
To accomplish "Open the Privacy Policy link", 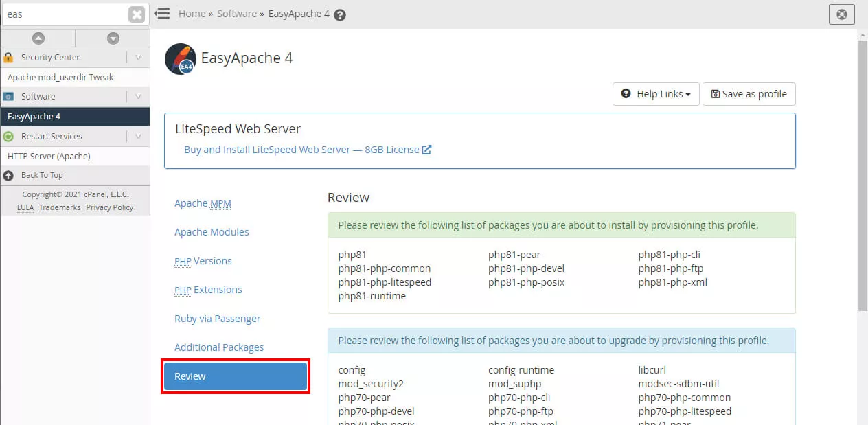I will click(110, 207).
